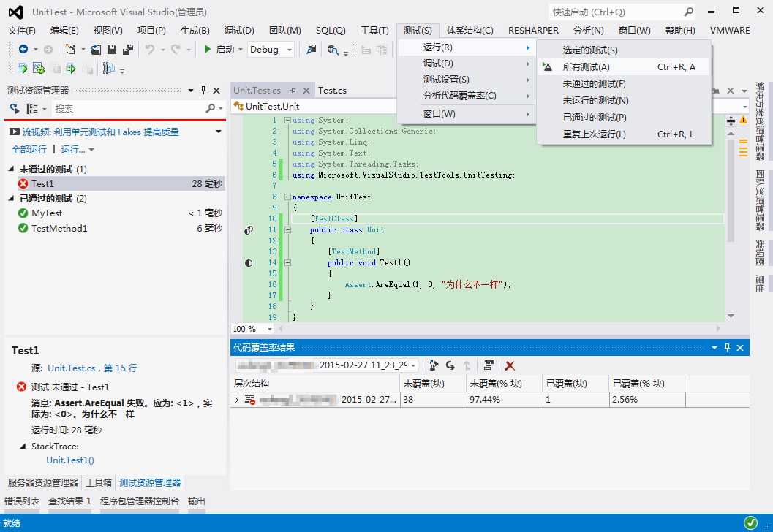Screen dimensions: 773x532
Task: Click the green checkmark icon in the status bar
Action: (750, 522)
